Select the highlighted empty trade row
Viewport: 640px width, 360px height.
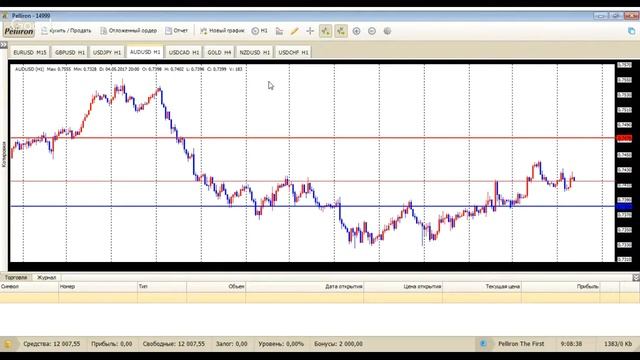[320, 298]
